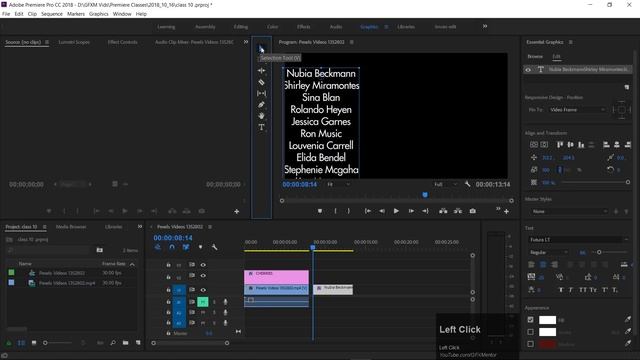This screenshot has height=360, width=640.
Task: Open the Master Styles None dropdown
Action: coord(568,211)
